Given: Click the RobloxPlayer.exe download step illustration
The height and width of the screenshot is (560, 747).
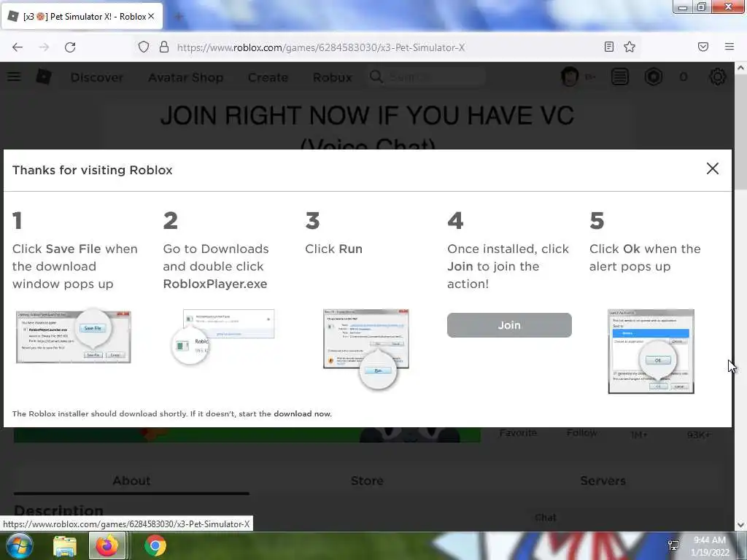Looking at the screenshot, I should [224, 337].
